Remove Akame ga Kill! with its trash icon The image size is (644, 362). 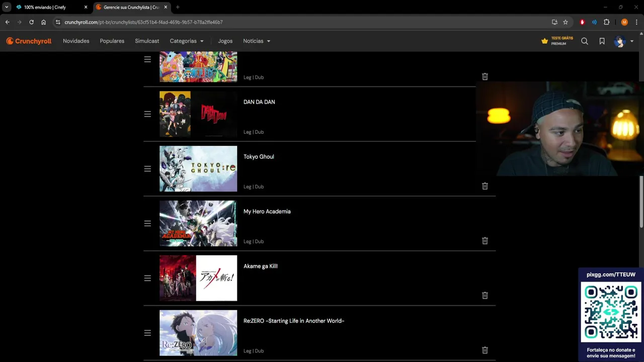pos(485,296)
